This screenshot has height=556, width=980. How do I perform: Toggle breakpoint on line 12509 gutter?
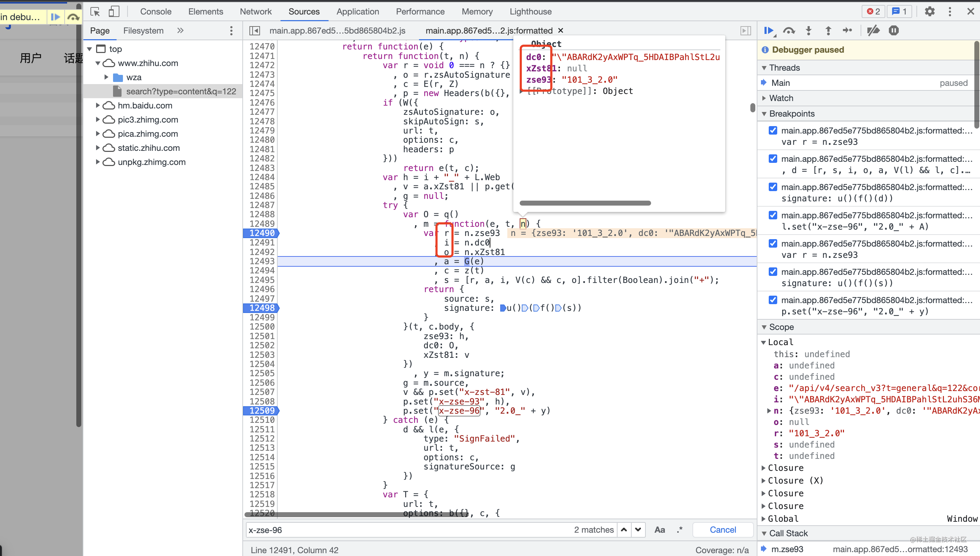261,410
